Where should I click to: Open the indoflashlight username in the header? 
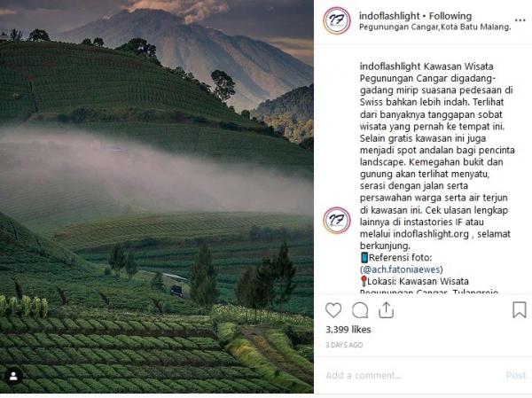tap(389, 16)
